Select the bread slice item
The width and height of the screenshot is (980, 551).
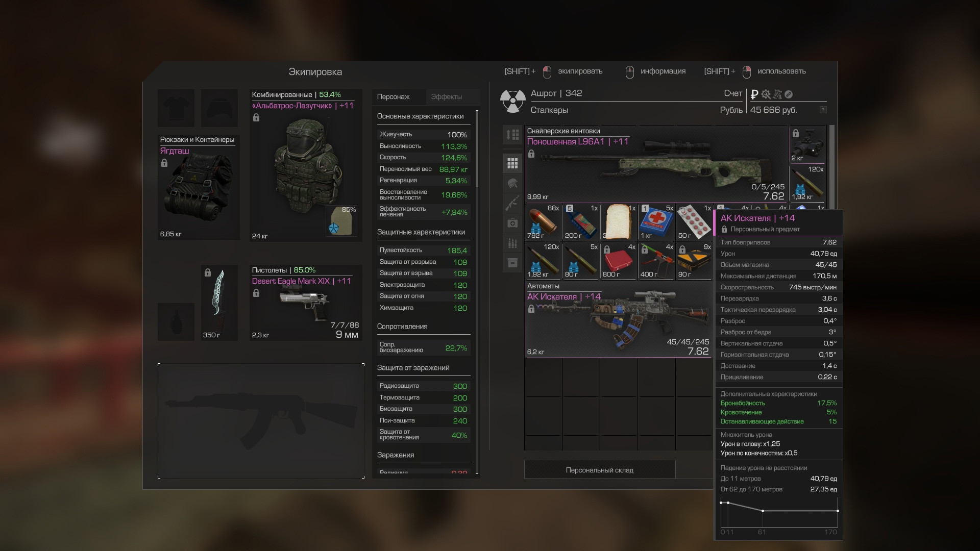619,222
